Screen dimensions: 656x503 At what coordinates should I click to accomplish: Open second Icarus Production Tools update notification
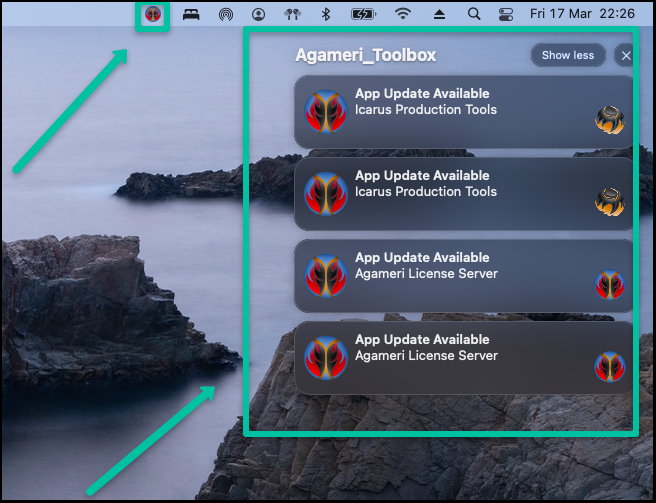pos(464,194)
